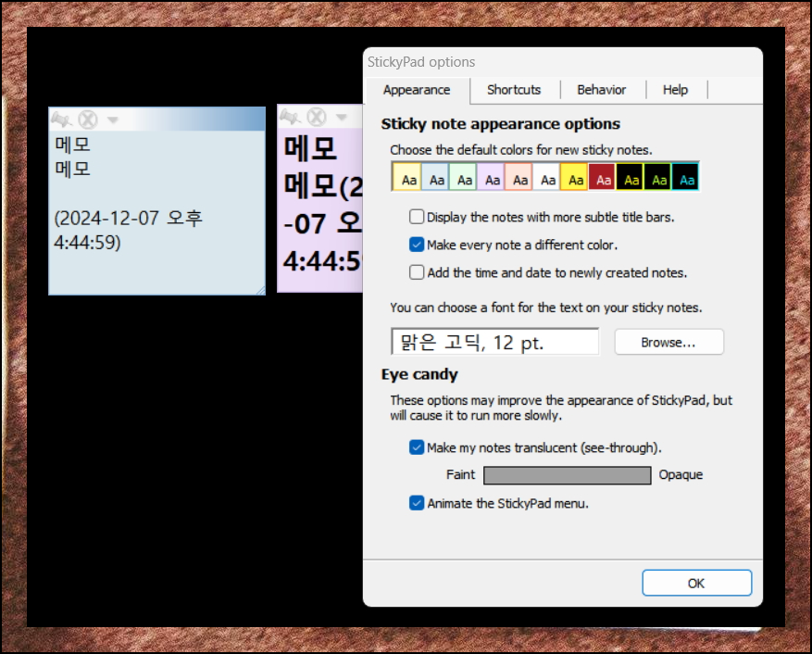Open the Help tab
Screen dimensions: 812x654
pos(675,90)
